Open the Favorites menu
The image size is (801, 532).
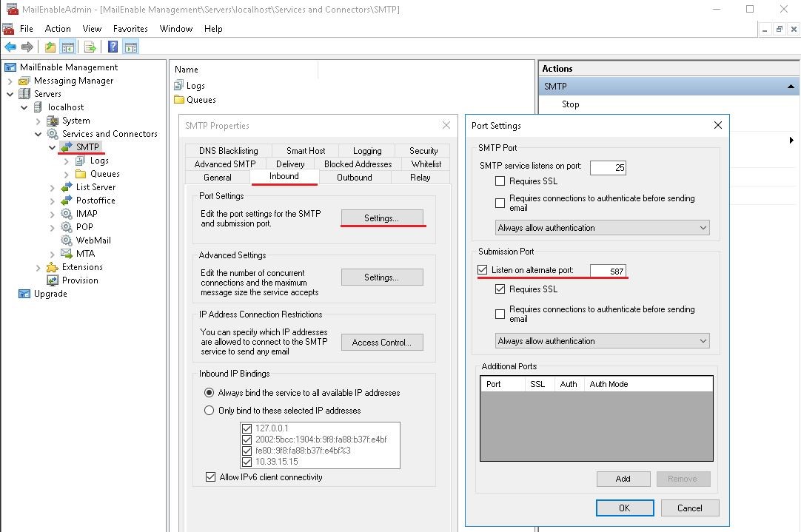pos(130,28)
